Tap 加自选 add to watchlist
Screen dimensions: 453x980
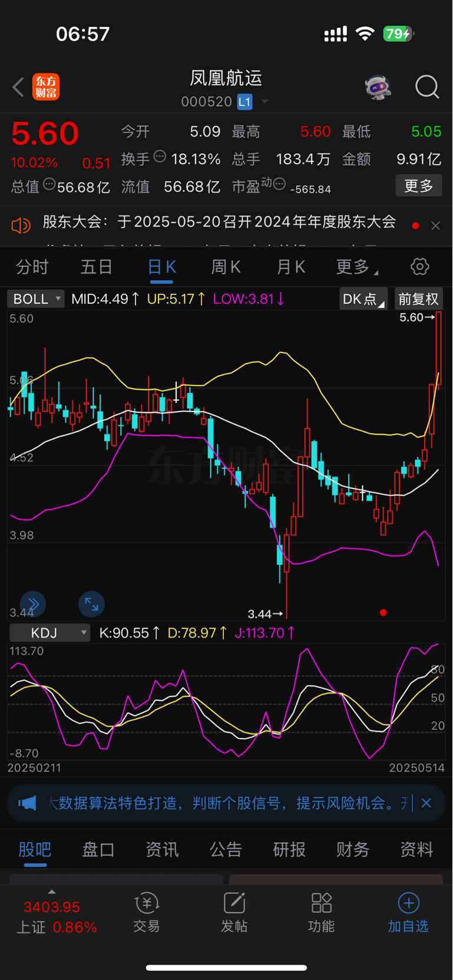click(408, 913)
